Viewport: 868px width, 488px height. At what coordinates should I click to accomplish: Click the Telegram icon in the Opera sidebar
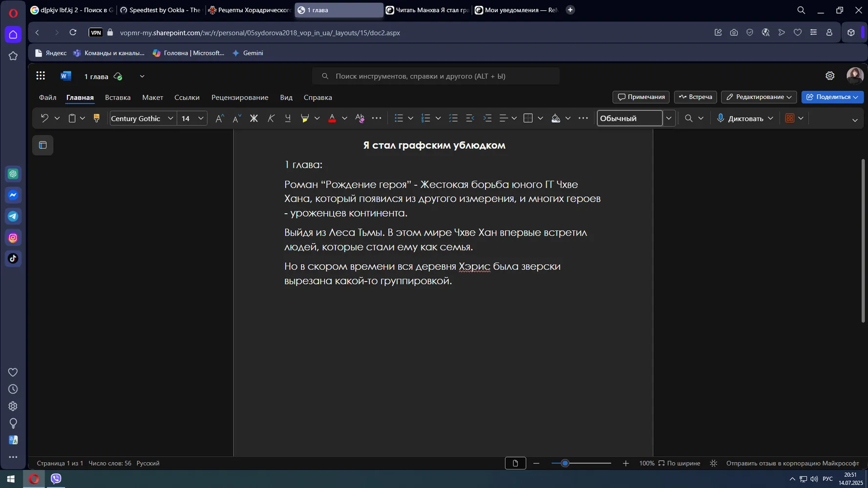(x=13, y=216)
